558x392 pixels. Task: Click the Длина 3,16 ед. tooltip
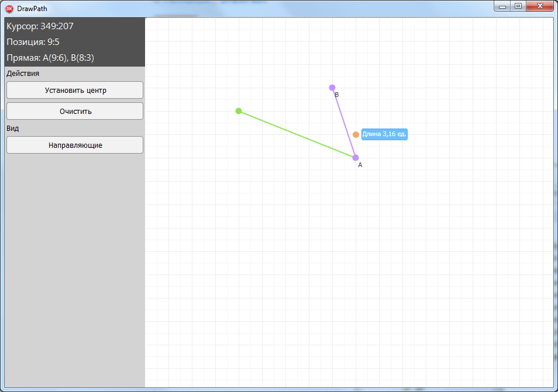pos(384,134)
